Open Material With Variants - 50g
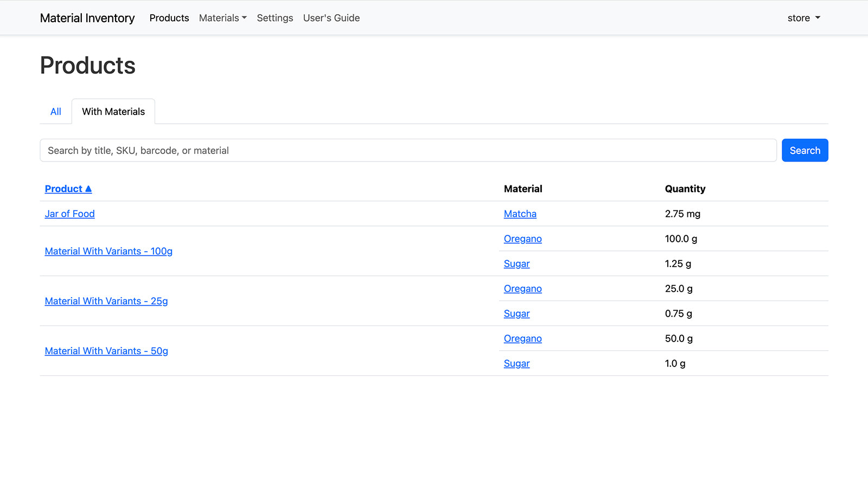The width and height of the screenshot is (868, 488). [x=106, y=351]
